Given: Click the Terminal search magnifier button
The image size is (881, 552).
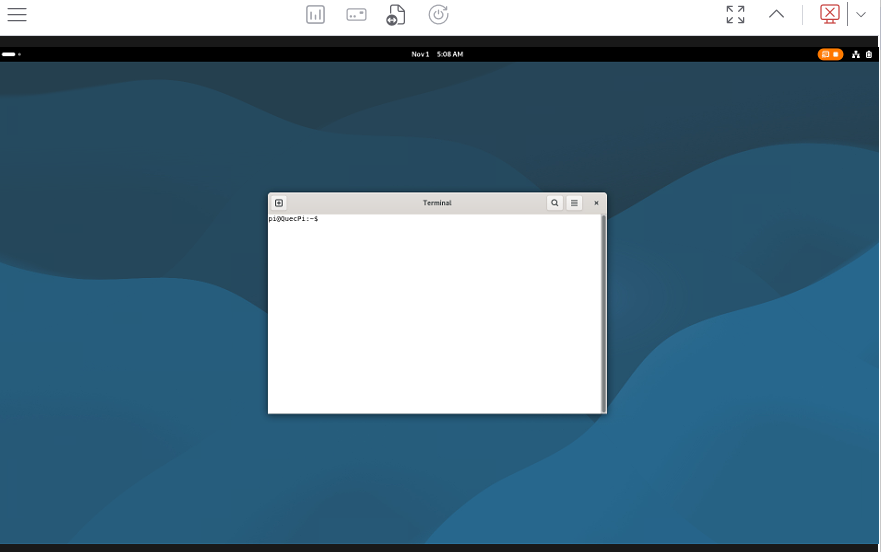Looking at the screenshot, I should [x=555, y=203].
